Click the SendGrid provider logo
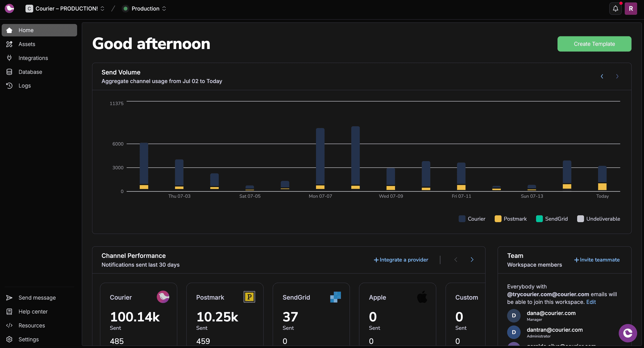This screenshot has width=644, height=348. click(336, 297)
